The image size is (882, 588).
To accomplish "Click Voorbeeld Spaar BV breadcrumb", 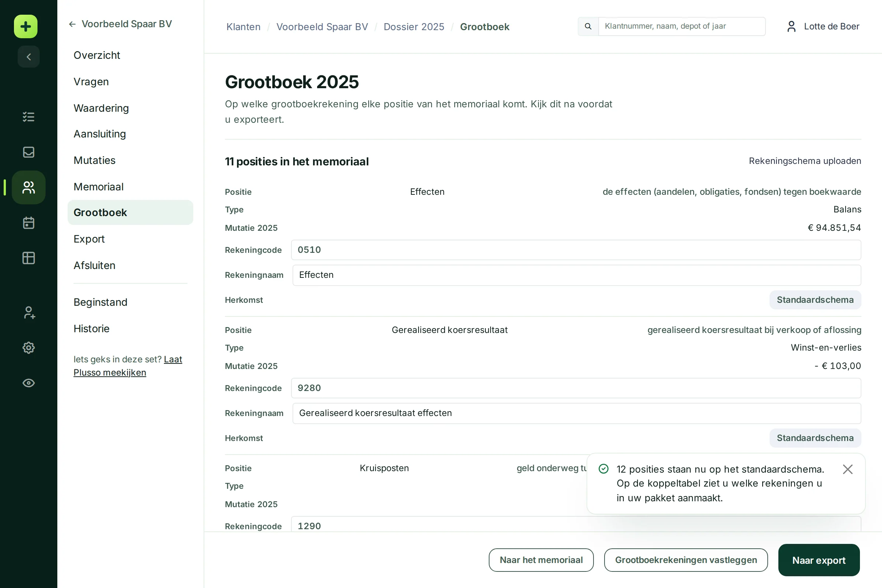I will click(x=322, y=26).
